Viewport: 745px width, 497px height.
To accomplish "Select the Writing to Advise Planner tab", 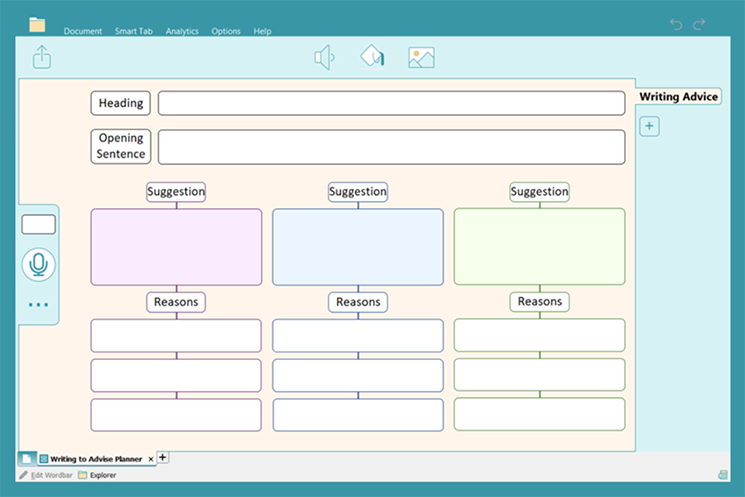I will click(96, 459).
